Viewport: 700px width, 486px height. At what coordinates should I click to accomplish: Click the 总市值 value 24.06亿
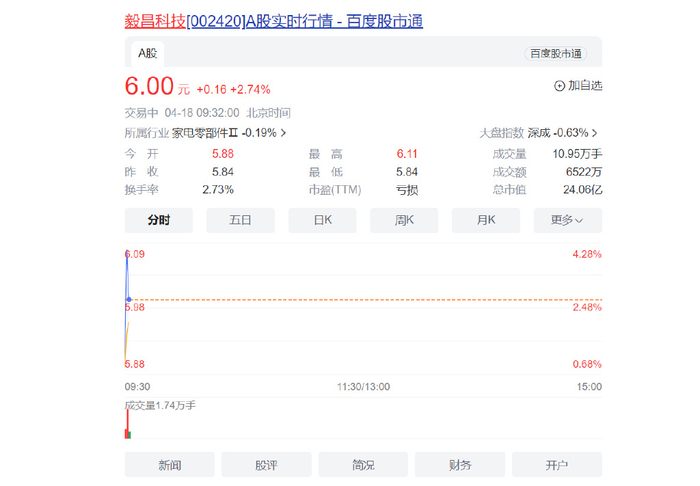[x=583, y=190]
